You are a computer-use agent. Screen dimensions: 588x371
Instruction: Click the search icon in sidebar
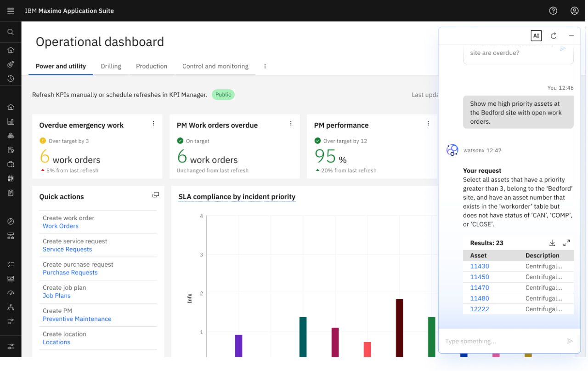point(11,32)
